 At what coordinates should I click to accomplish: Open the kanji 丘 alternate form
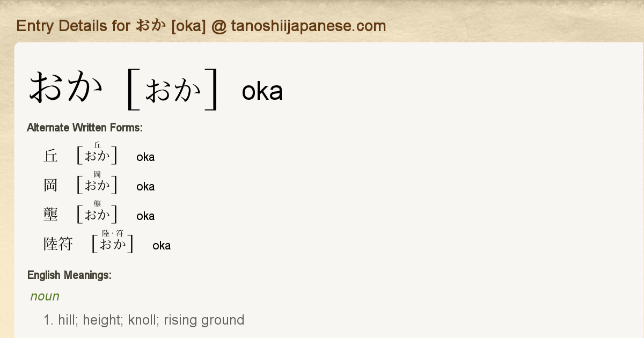coord(50,156)
